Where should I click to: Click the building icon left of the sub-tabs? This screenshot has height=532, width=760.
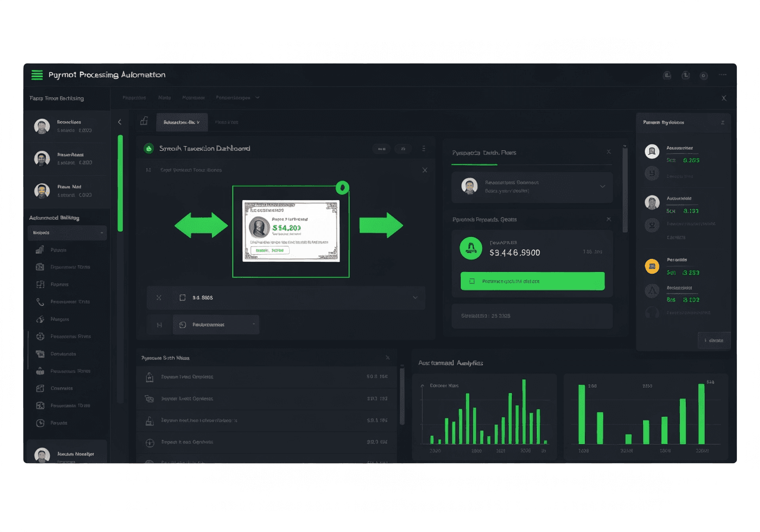tap(144, 121)
